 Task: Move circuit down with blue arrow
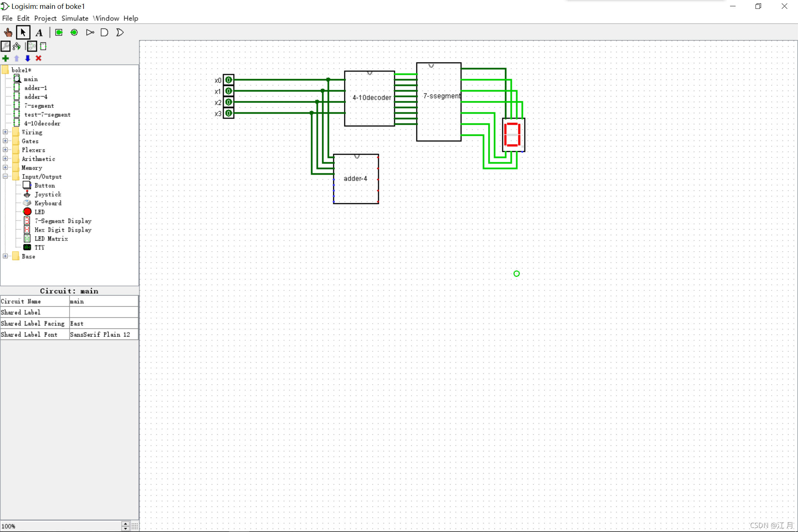click(x=27, y=58)
